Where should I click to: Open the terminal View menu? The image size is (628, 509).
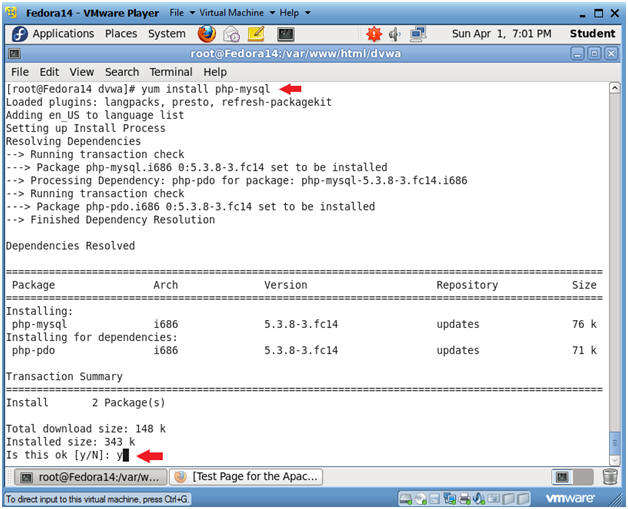pyautogui.click(x=82, y=72)
